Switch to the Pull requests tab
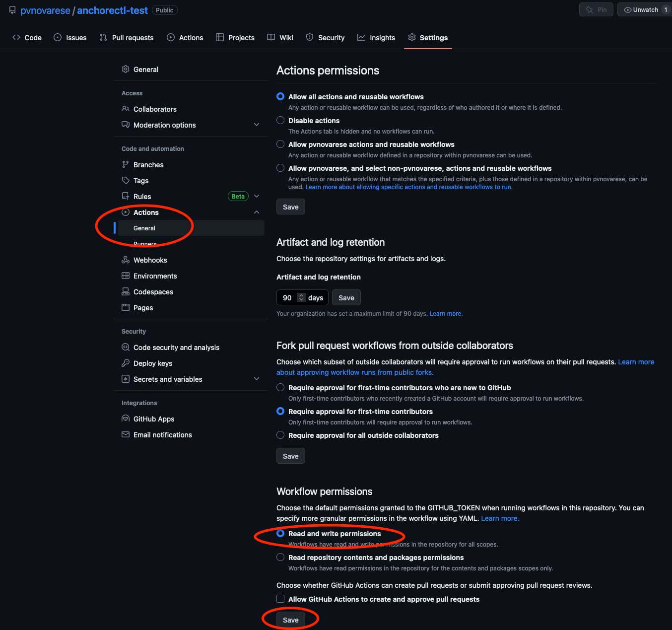 click(x=127, y=38)
